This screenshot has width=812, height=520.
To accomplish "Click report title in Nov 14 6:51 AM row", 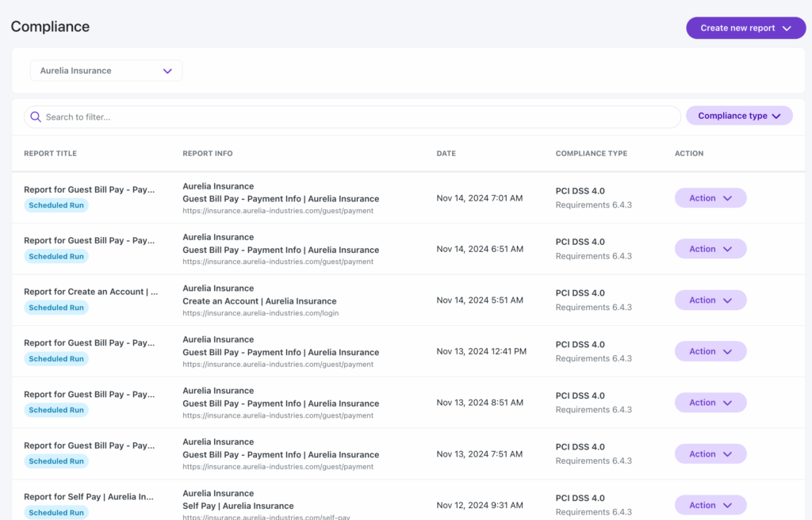I will pyautogui.click(x=89, y=240).
